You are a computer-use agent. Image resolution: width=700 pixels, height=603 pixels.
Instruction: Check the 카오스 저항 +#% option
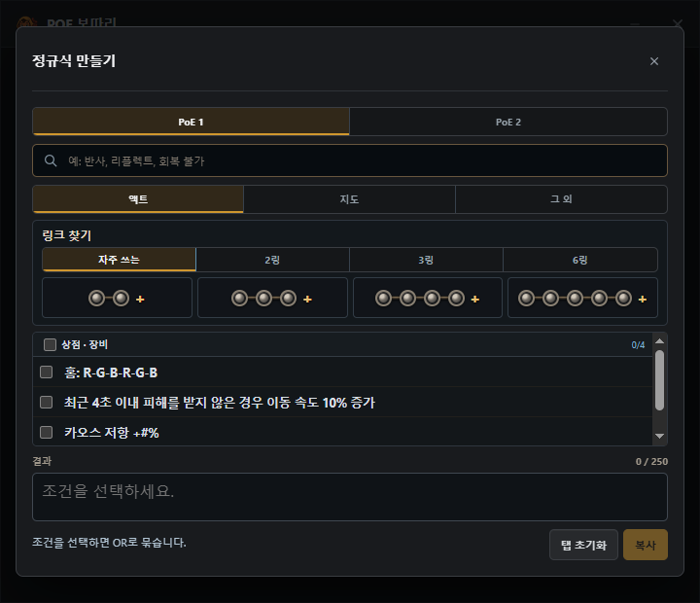coord(47,432)
